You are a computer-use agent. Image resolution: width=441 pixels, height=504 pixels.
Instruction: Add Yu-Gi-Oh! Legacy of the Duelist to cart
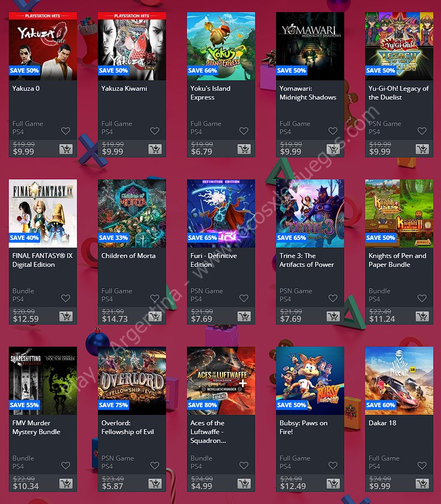[422, 149]
